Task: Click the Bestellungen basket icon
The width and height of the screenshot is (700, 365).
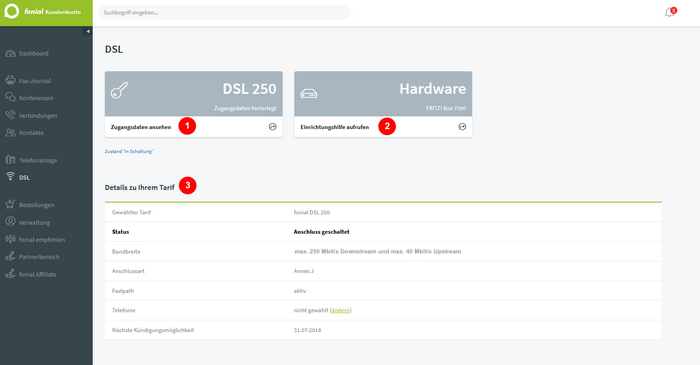Action: point(10,204)
